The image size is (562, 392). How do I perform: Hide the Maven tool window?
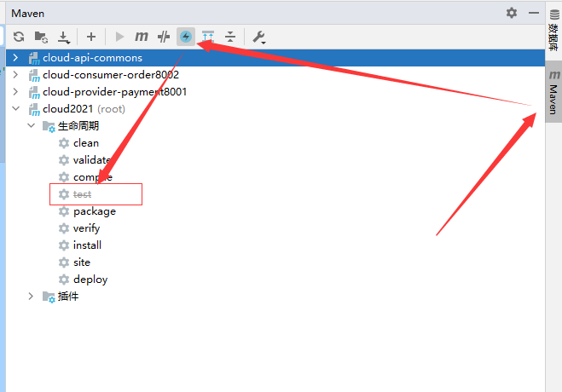pos(533,13)
